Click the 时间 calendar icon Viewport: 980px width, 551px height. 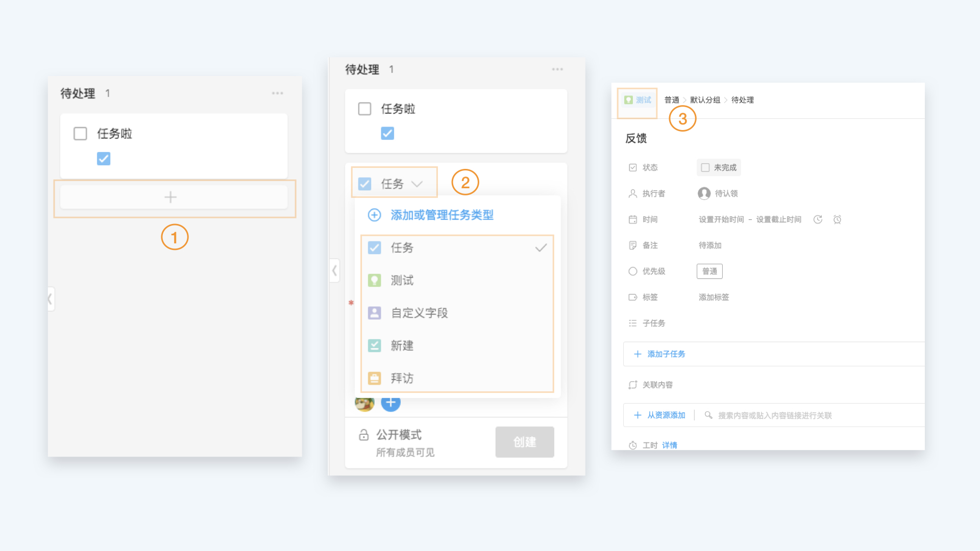[633, 219]
